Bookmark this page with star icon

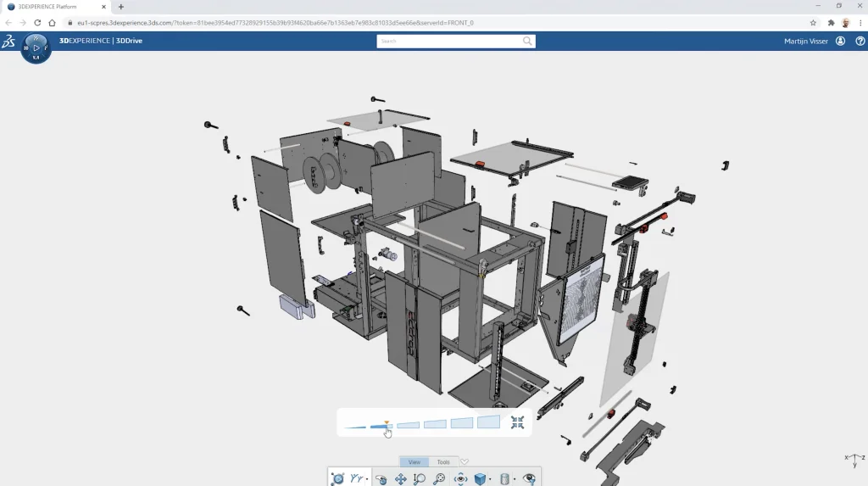point(813,23)
